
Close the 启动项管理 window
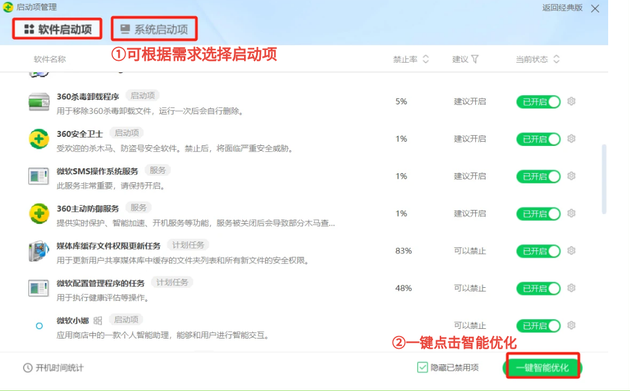595,8
